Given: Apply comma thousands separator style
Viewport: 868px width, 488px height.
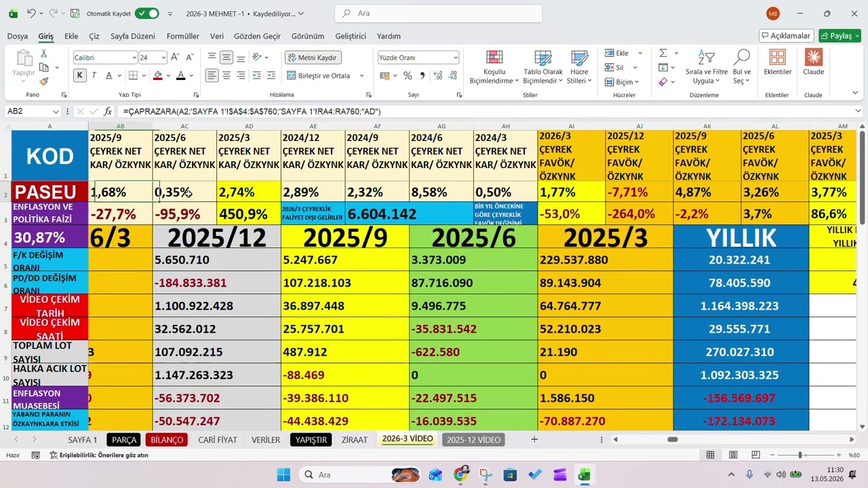Looking at the screenshot, I should pyautogui.click(x=422, y=75).
